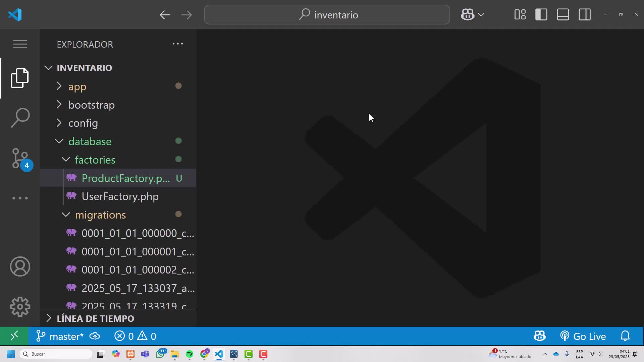Show hidden system tray icons

pyautogui.click(x=545, y=354)
